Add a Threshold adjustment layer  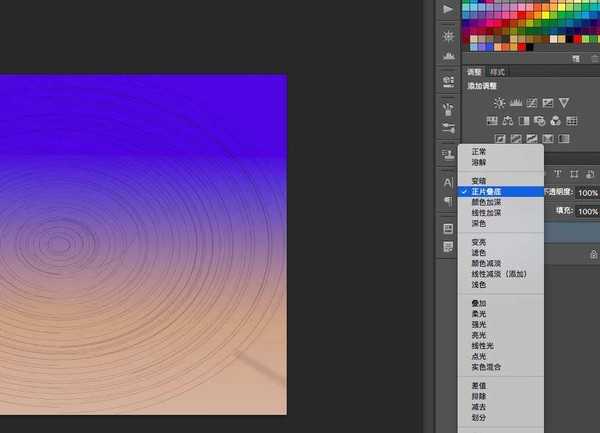point(532,138)
